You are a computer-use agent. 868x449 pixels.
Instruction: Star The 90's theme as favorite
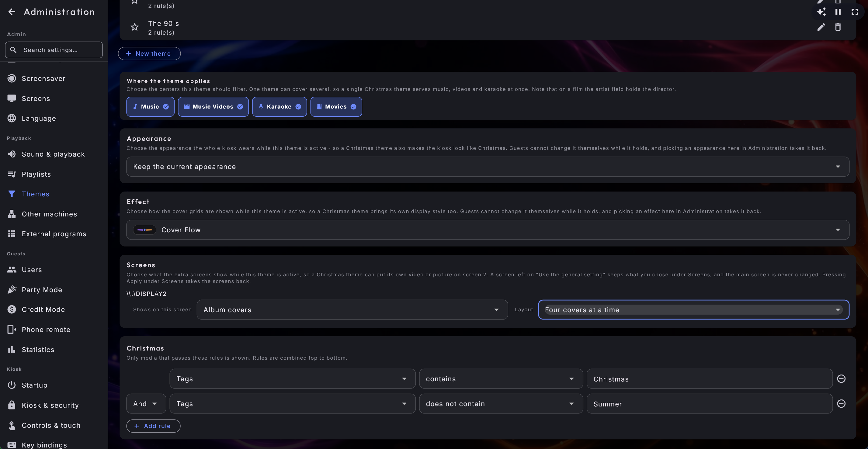[134, 27]
